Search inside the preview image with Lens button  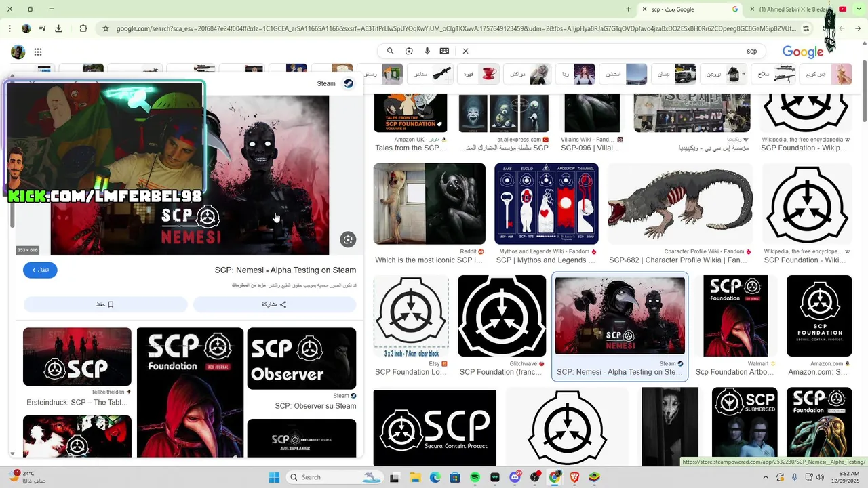click(348, 239)
